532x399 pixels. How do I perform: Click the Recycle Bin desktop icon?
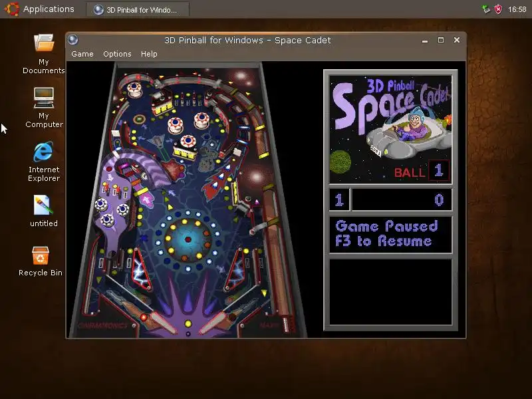(41, 261)
